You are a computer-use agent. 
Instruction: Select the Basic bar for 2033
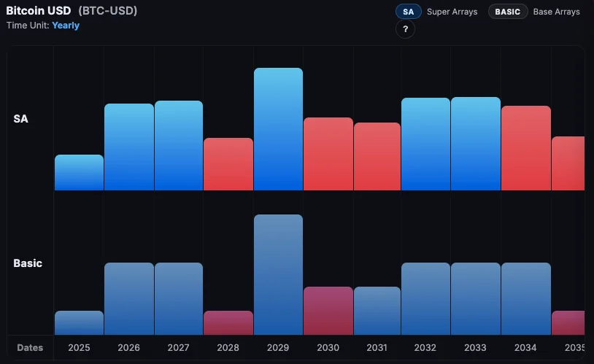(476, 298)
